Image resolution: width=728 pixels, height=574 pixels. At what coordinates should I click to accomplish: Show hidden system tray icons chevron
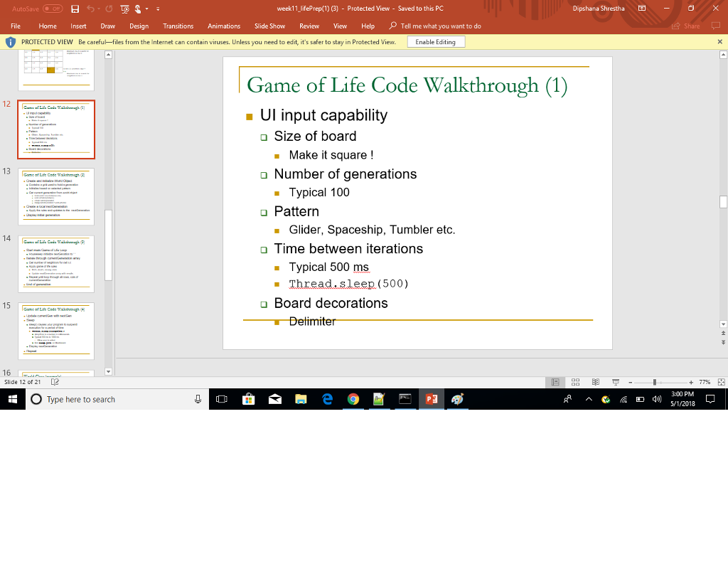coord(588,399)
